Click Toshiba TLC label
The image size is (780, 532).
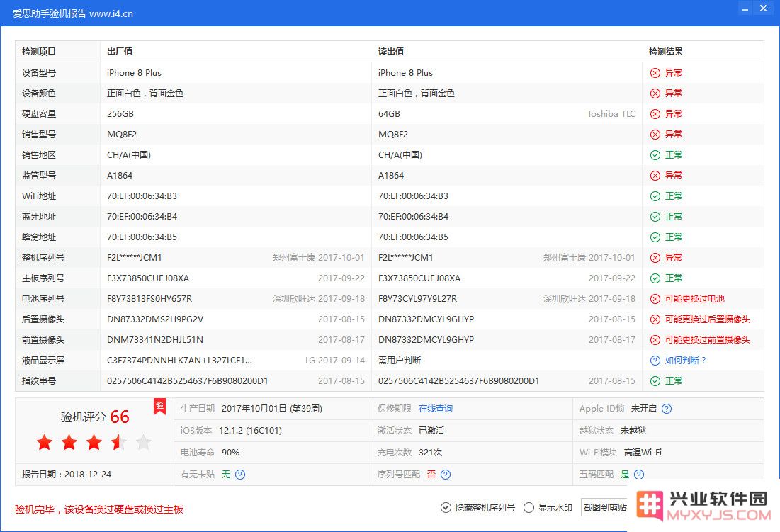611,114
